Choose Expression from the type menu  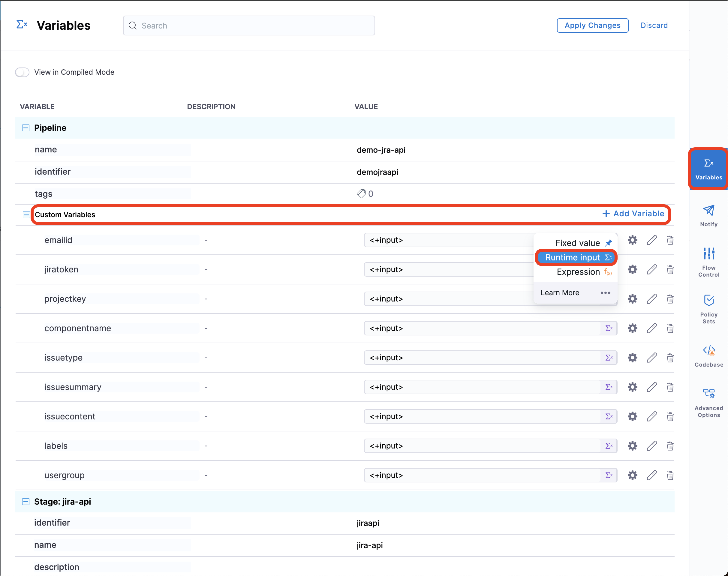point(578,272)
